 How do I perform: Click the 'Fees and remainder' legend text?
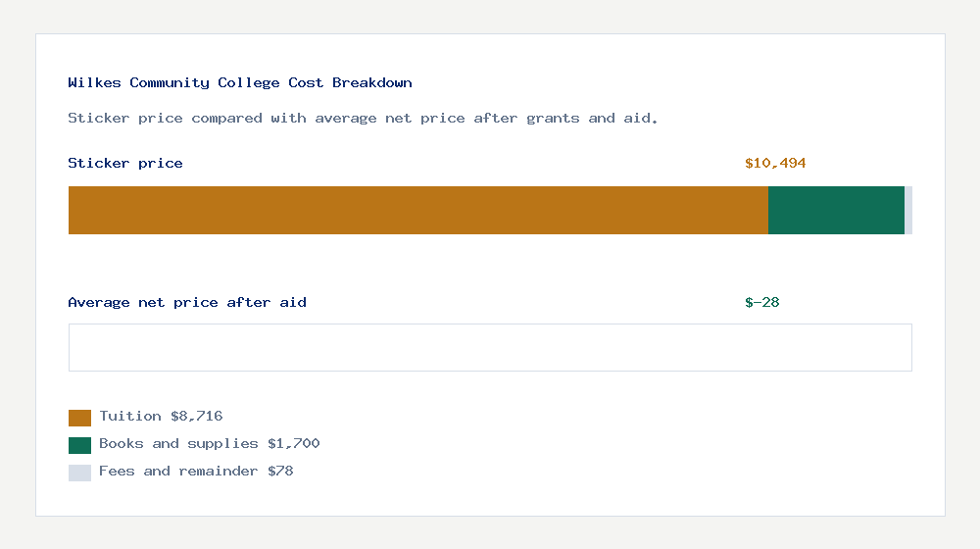(x=178, y=471)
